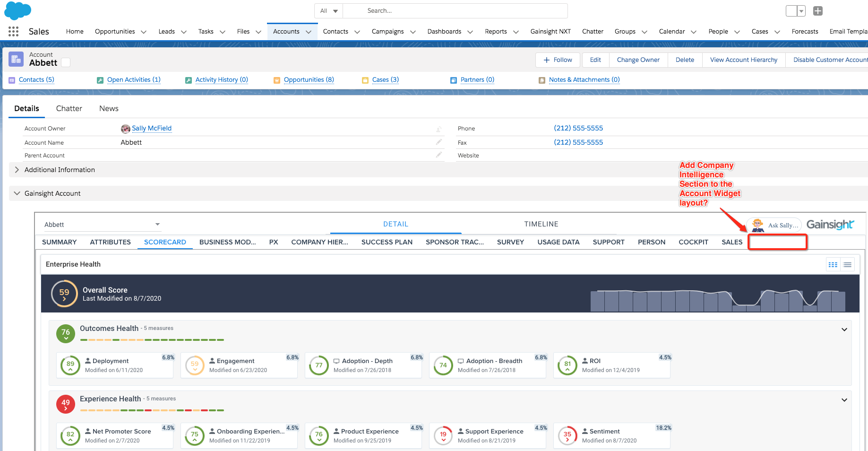Open the Abbett company selector dropdown

[103, 225]
